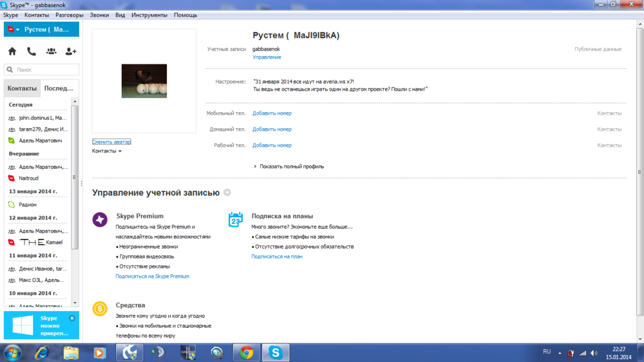Click the RU language indicator
Screen dimensions: 644x362
point(547,352)
